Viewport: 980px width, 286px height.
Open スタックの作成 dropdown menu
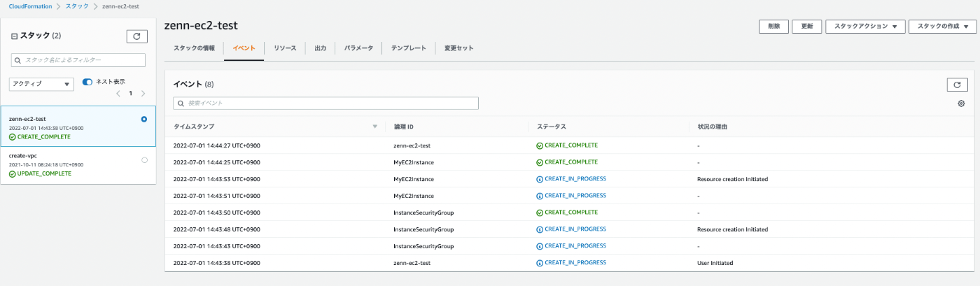(x=942, y=27)
